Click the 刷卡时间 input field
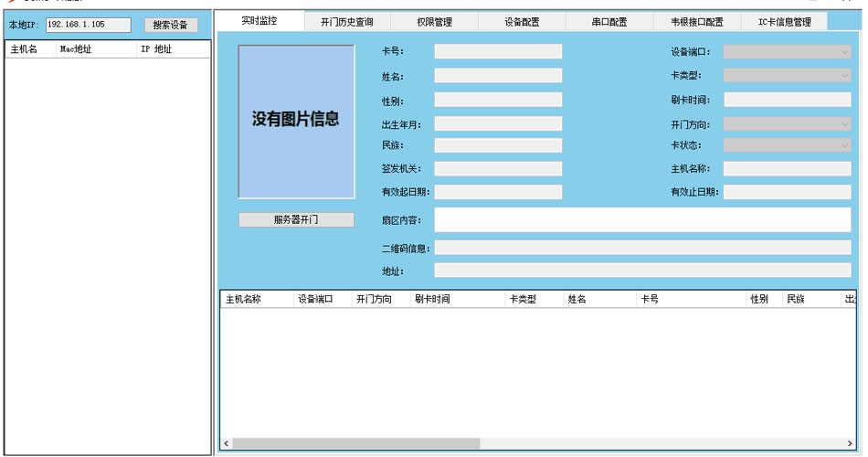Screen dimensions: 868x457 tap(787, 100)
